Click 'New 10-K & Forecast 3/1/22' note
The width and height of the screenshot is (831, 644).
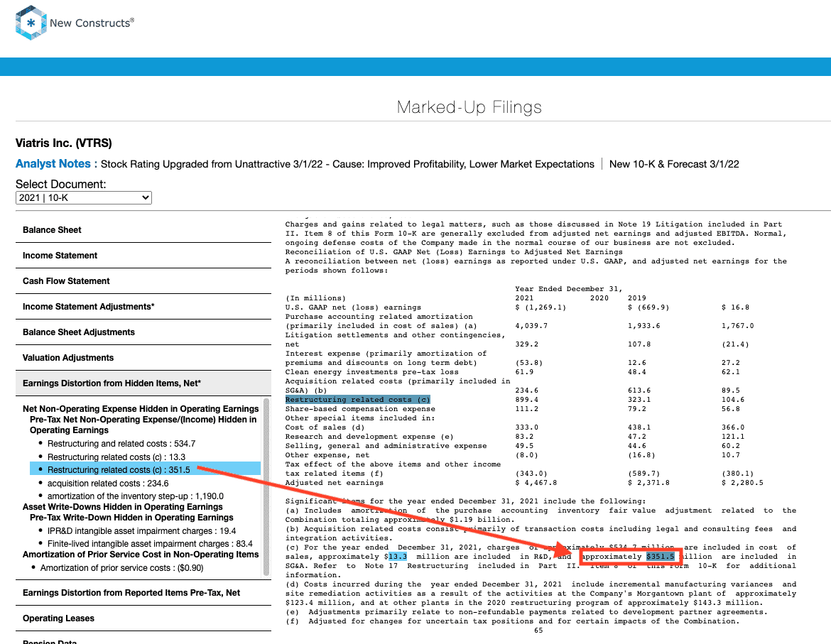click(x=674, y=164)
